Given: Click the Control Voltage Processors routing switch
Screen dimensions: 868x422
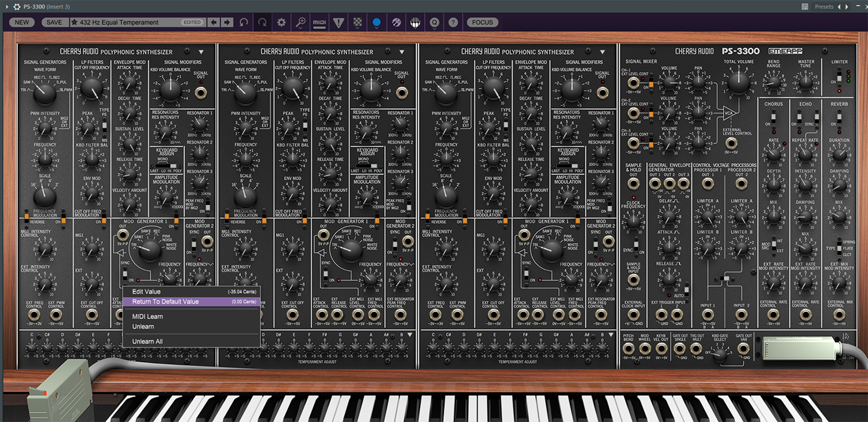Looking at the screenshot, I should (x=723, y=279).
